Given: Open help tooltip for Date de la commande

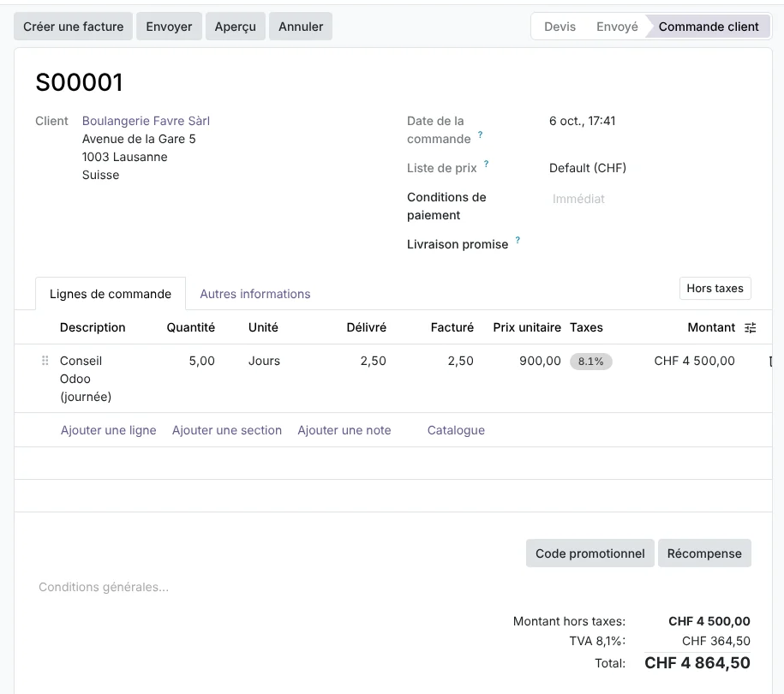Looking at the screenshot, I should tap(480, 135).
